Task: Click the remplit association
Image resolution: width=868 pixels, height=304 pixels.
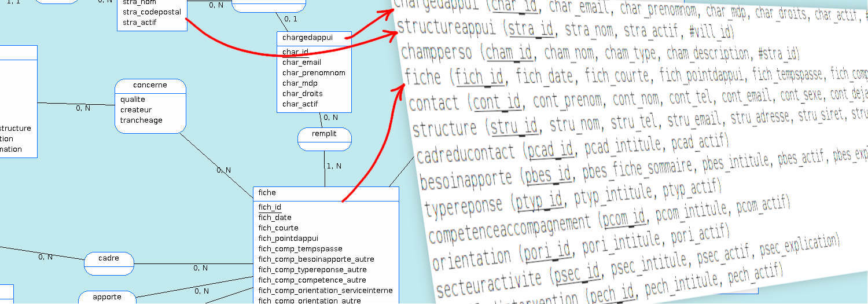Action: click(324, 134)
